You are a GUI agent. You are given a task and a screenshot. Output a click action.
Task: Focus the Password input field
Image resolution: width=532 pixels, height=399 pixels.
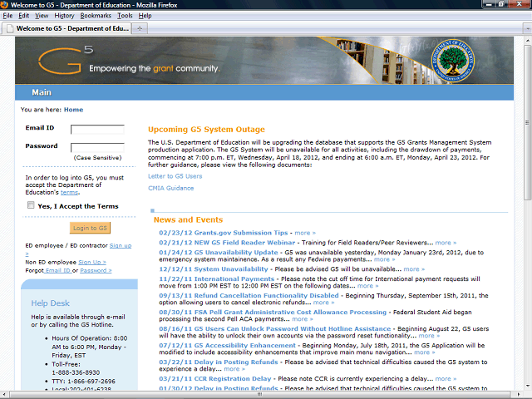(97, 148)
